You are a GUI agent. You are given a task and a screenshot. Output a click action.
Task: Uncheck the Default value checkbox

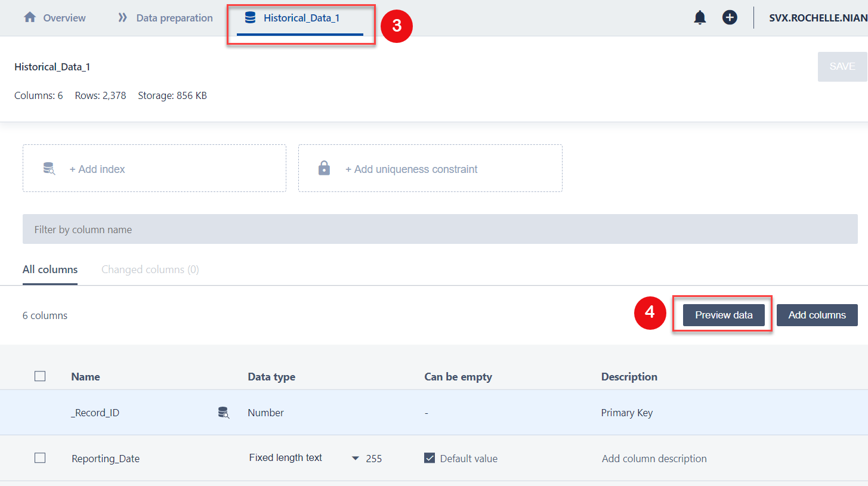(x=430, y=458)
